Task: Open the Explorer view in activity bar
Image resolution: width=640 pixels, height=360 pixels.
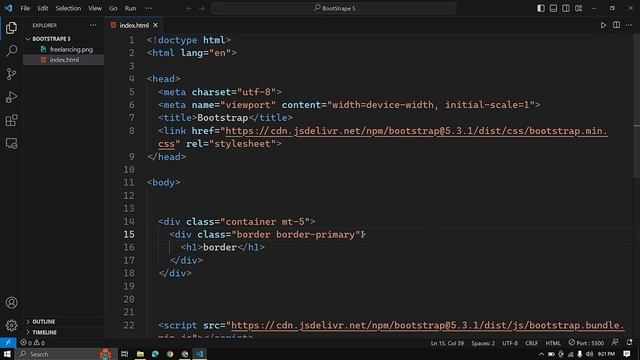Action: [x=11, y=28]
